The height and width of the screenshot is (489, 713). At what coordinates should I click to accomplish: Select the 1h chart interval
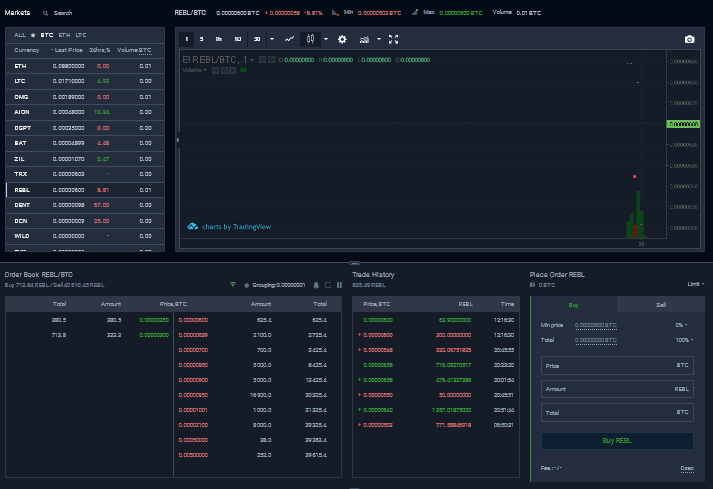tap(219, 40)
